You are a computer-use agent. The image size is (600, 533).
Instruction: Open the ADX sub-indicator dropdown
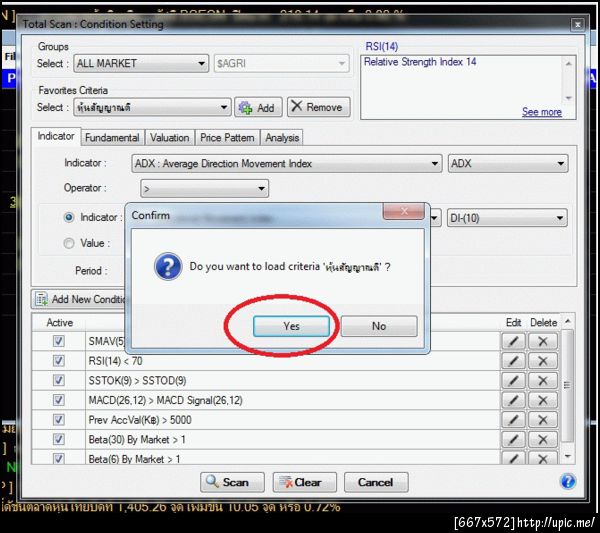(508, 164)
